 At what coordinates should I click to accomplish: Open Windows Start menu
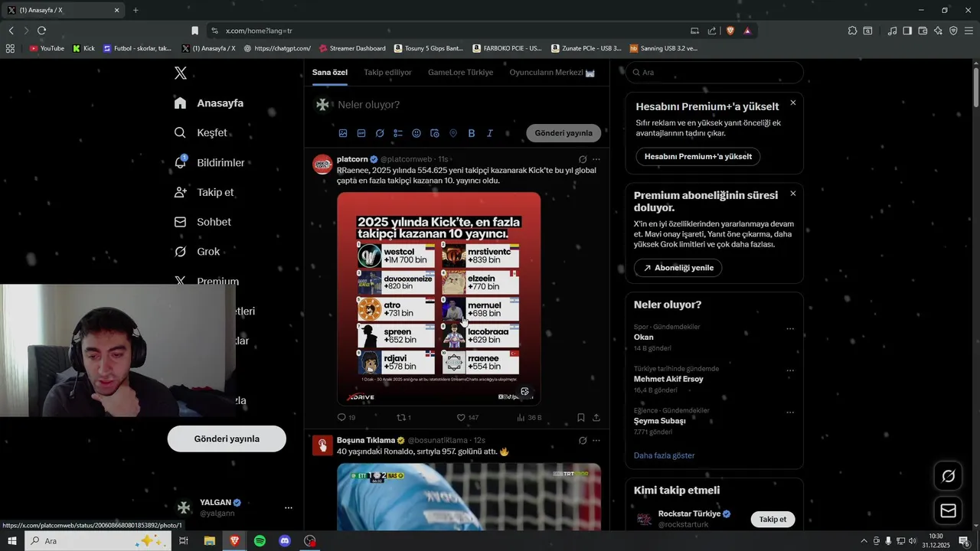[x=11, y=540]
